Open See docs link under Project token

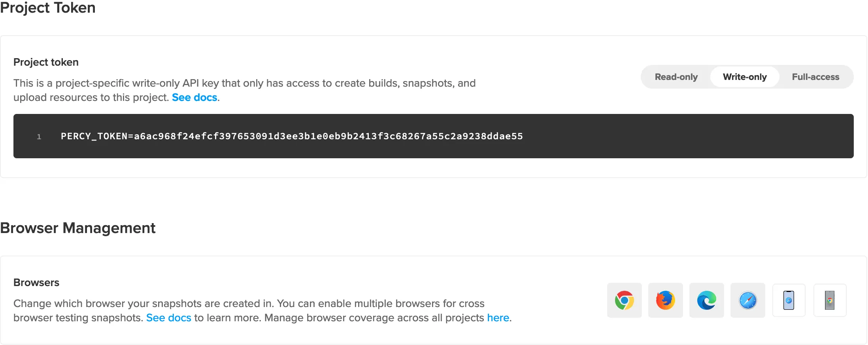click(x=194, y=97)
